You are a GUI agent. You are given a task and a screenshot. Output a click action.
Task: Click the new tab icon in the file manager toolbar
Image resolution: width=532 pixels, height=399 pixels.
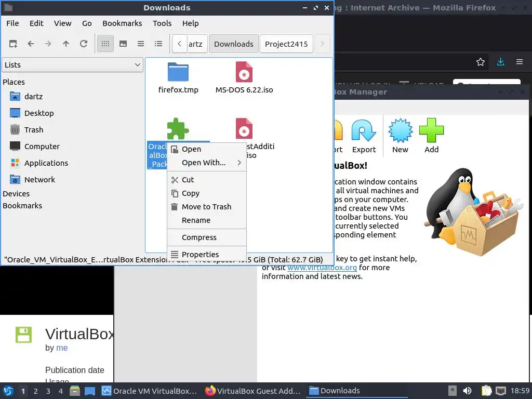[13, 44]
